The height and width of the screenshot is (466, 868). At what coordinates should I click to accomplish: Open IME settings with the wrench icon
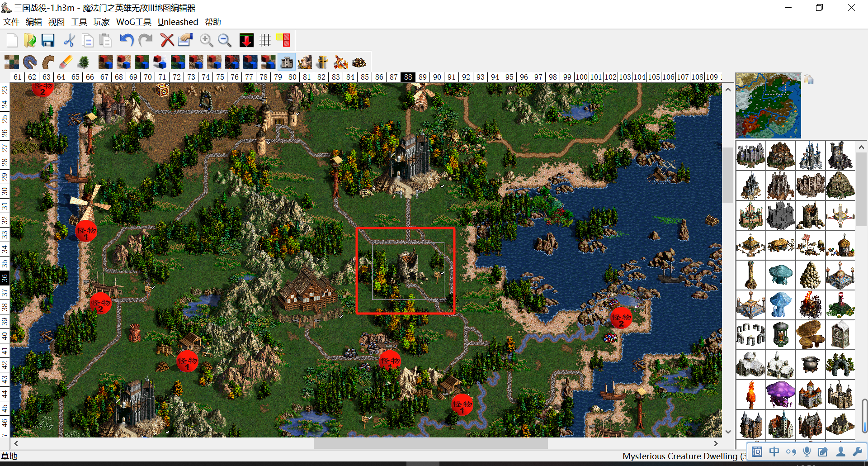click(857, 452)
